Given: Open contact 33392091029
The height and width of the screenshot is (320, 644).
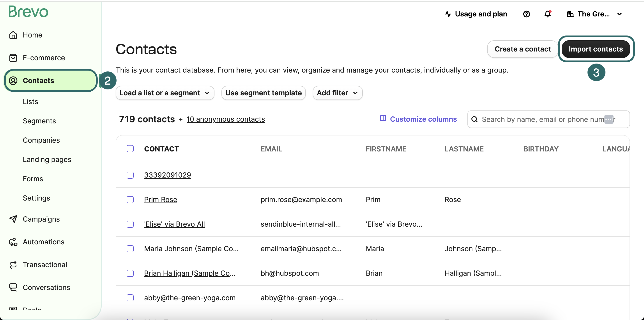Looking at the screenshot, I should click(x=168, y=175).
